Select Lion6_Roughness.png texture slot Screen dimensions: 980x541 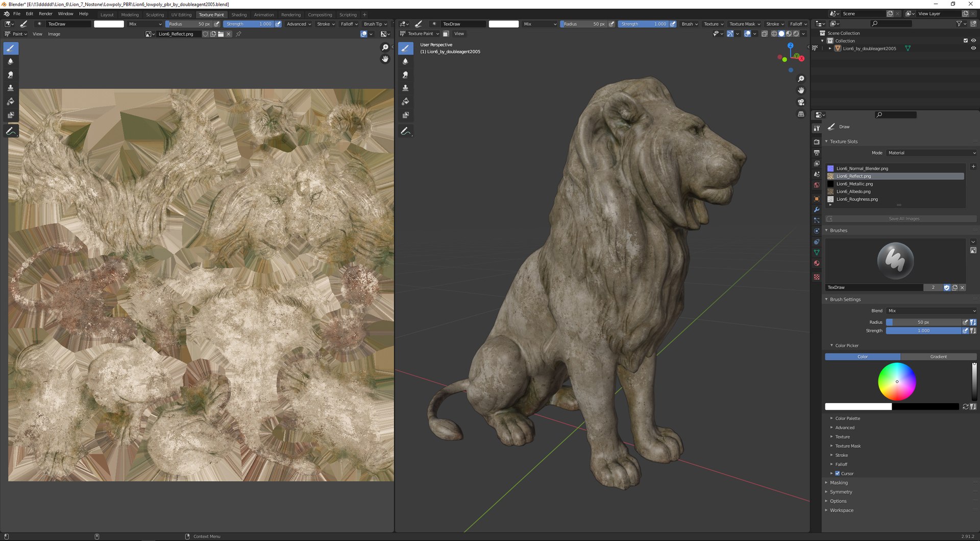tap(895, 199)
